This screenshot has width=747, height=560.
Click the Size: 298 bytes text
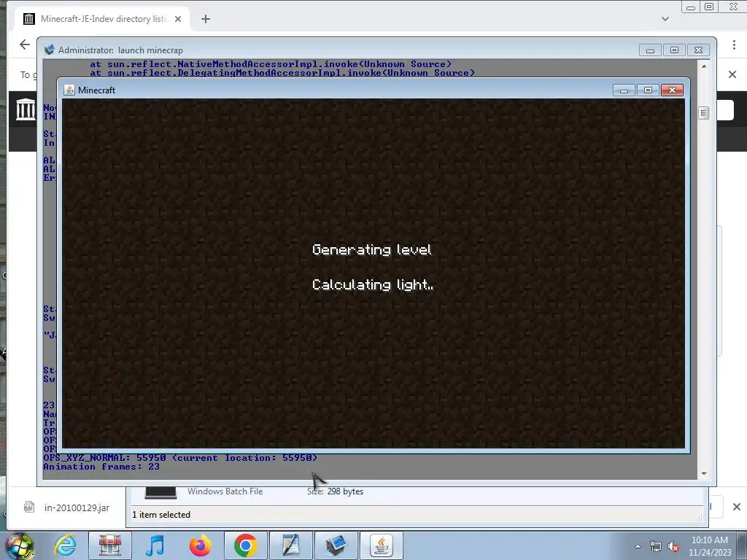[x=335, y=491]
